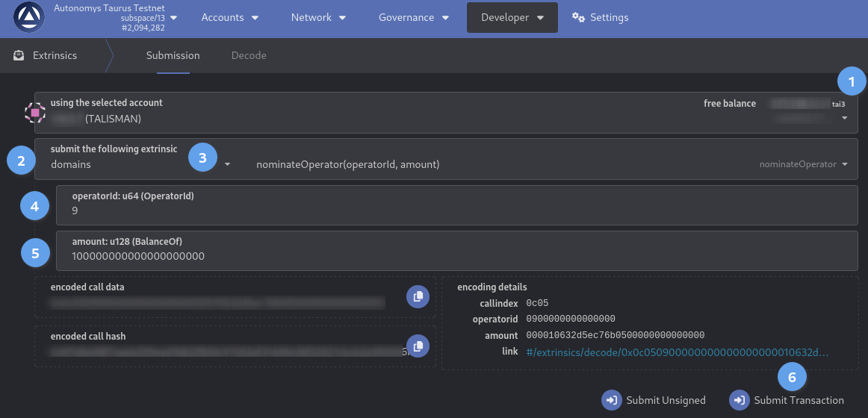The image size is (868, 418).
Task: Click the Submit Transaction arrow icon
Action: click(x=740, y=400)
